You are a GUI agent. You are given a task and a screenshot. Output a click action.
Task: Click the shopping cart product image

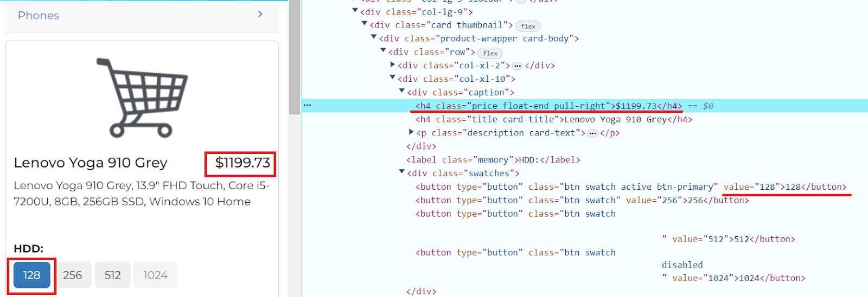click(x=142, y=98)
